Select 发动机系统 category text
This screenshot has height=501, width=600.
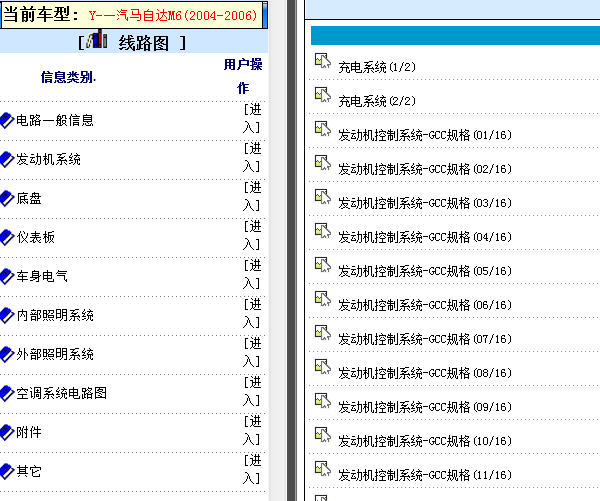[48, 160]
